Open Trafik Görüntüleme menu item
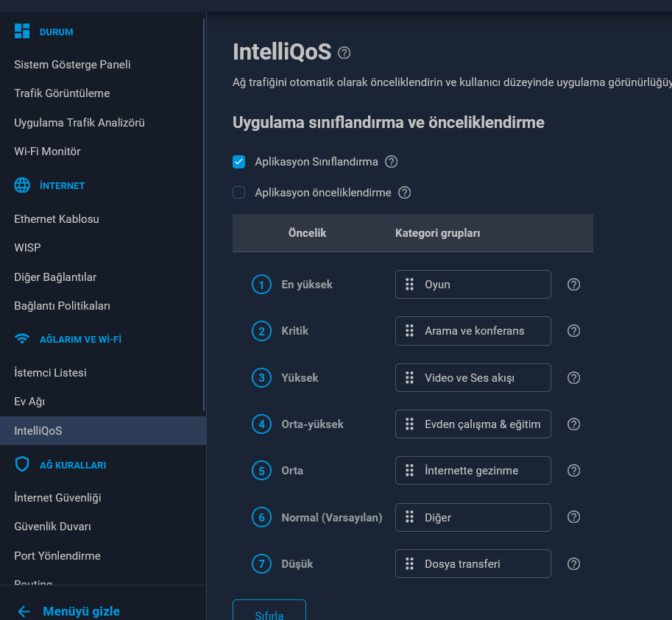672x620 pixels. point(62,93)
